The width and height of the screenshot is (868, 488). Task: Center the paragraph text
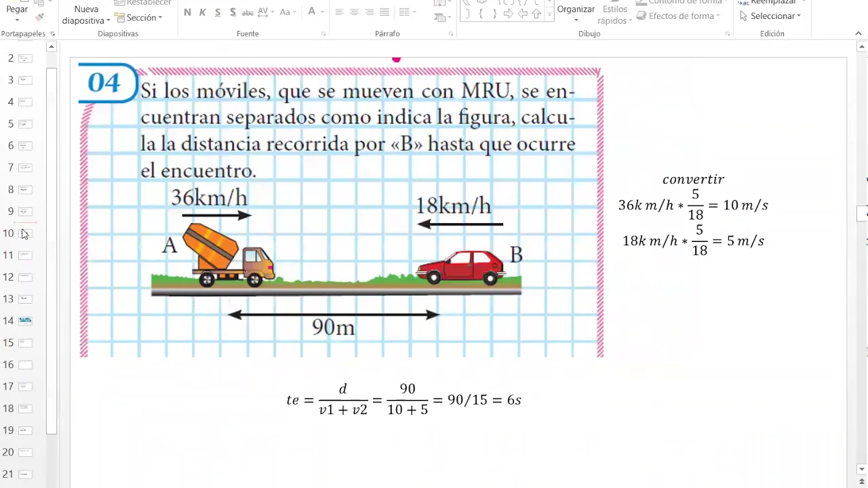pyautogui.click(x=354, y=12)
